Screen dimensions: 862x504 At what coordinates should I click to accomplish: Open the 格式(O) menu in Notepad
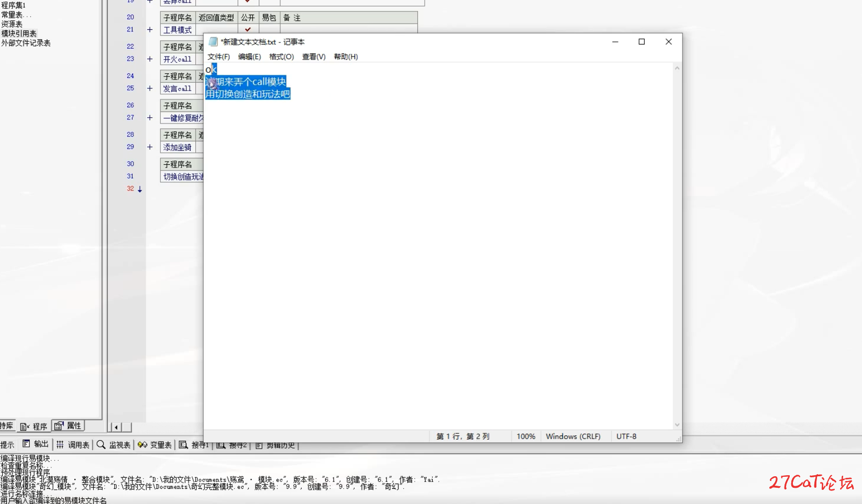[x=281, y=57]
